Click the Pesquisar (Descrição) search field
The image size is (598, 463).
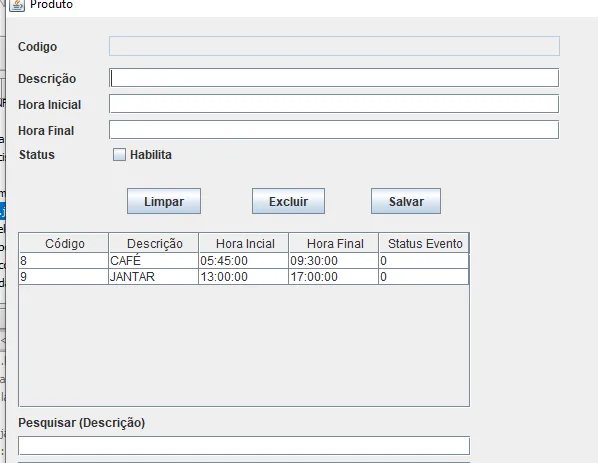pyautogui.click(x=244, y=445)
